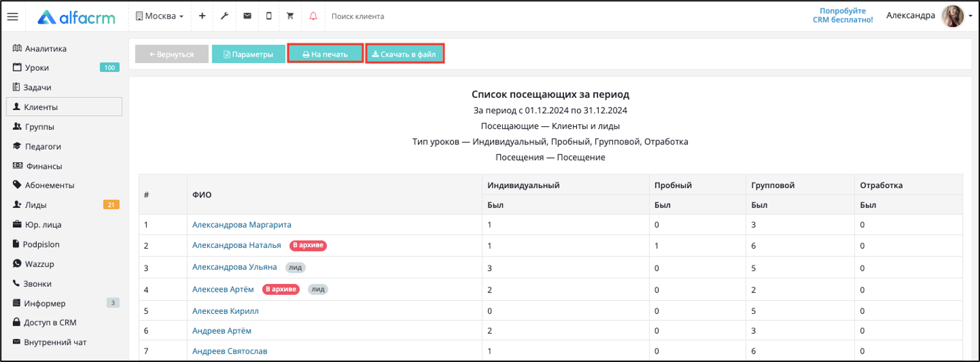
Task: Expand the user menu arrow
Action: 970,17
